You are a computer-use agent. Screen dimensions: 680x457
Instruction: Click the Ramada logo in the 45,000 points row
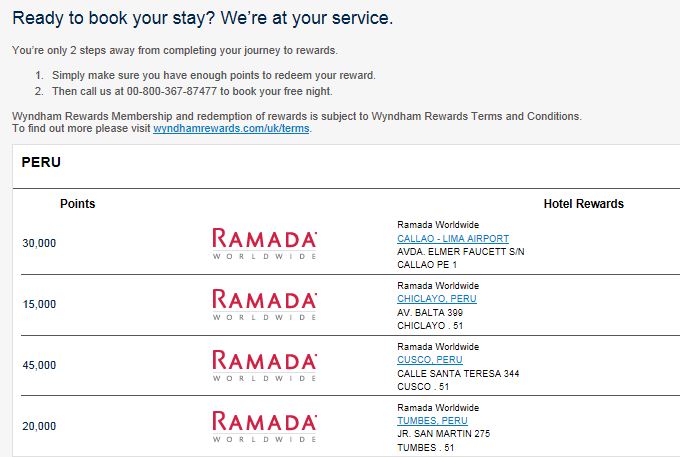click(x=265, y=366)
